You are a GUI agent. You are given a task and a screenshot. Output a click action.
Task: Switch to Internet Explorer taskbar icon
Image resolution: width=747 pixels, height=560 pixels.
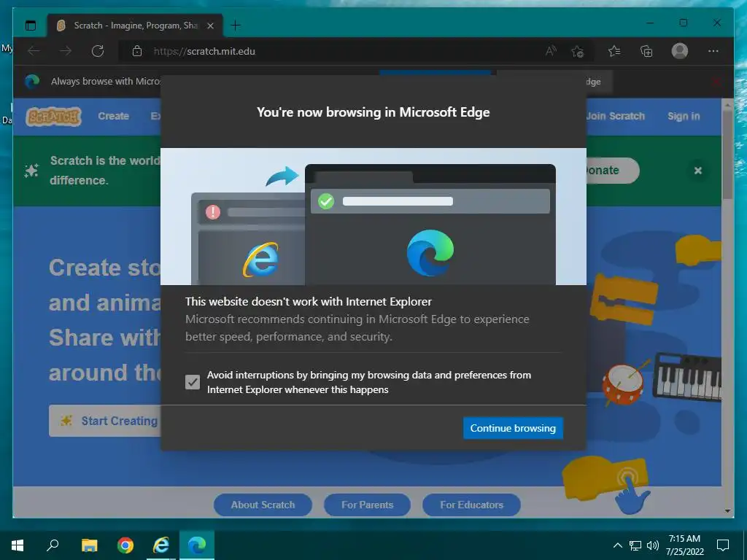click(x=161, y=545)
